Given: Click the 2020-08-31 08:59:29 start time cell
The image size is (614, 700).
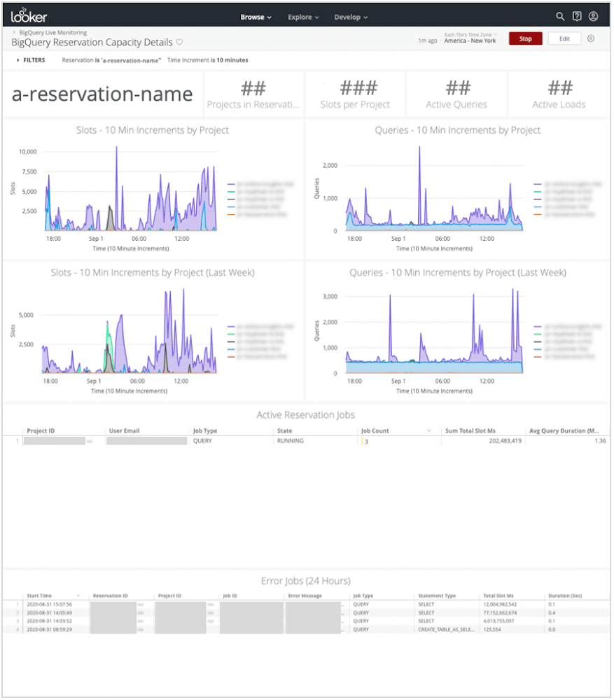Looking at the screenshot, I should (49, 629).
